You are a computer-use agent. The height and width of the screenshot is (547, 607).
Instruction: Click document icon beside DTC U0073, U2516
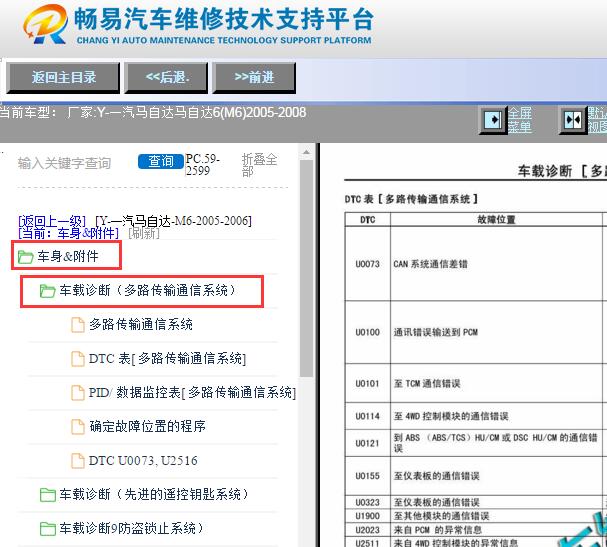click(78, 461)
